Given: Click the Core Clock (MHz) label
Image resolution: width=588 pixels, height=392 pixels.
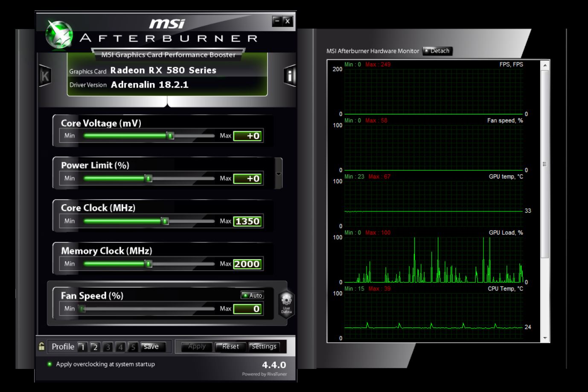Looking at the screenshot, I should 98,208.
